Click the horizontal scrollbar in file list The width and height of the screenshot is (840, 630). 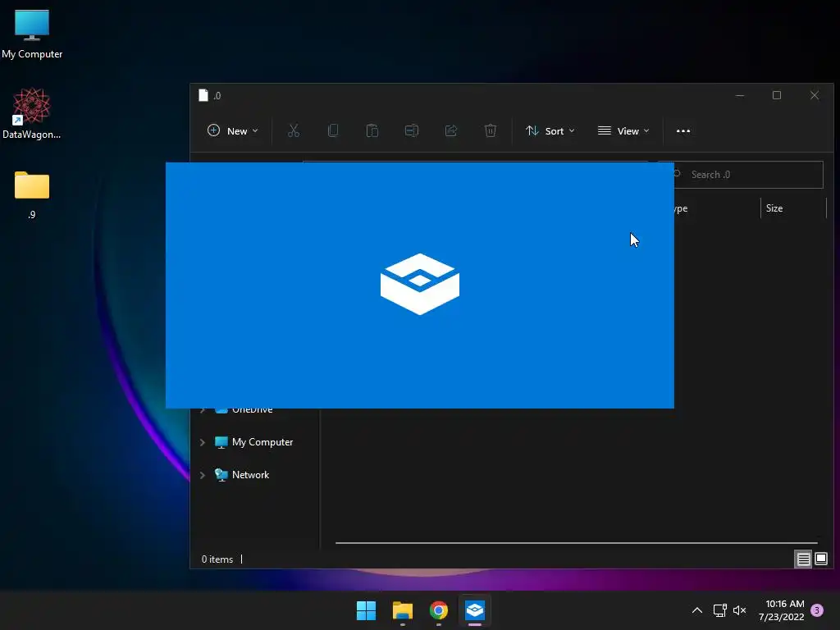pyautogui.click(x=576, y=543)
